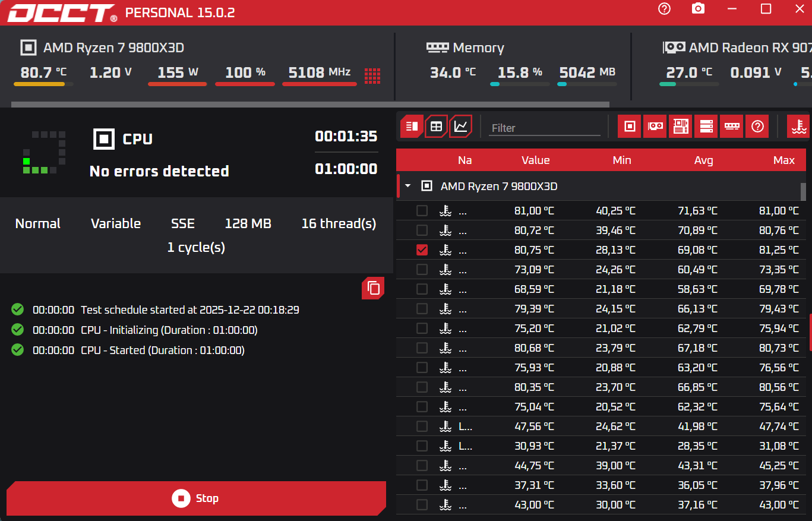Click the 34.0 °C memory temperature

(x=453, y=72)
